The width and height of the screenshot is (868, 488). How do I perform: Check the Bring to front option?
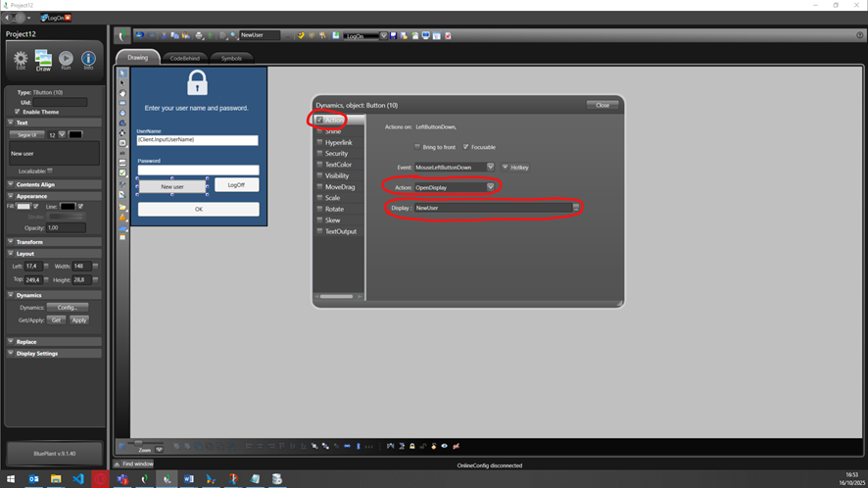tap(417, 147)
